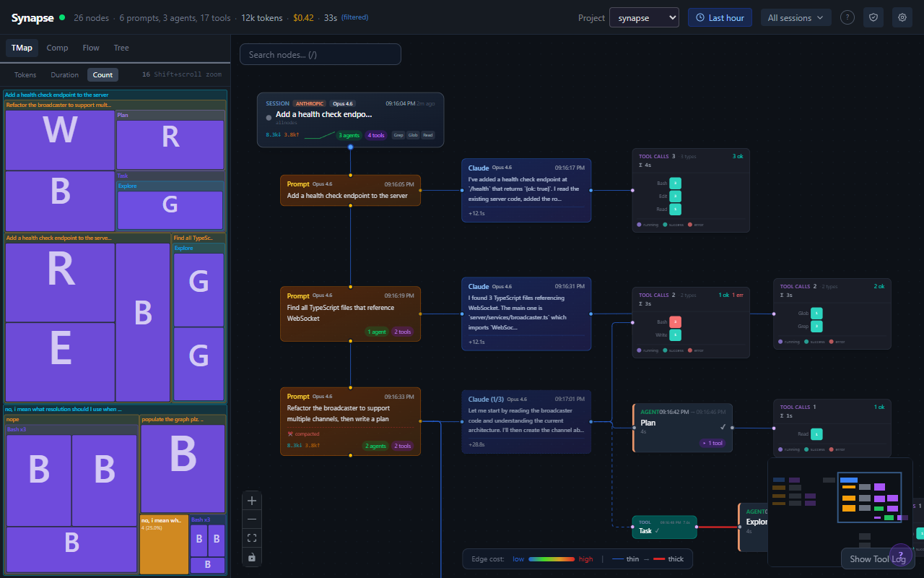The height and width of the screenshot is (578, 924).
Task: Click the Glob tool icon in the rightmost Tool Calls panel
Action: point(816,313)
